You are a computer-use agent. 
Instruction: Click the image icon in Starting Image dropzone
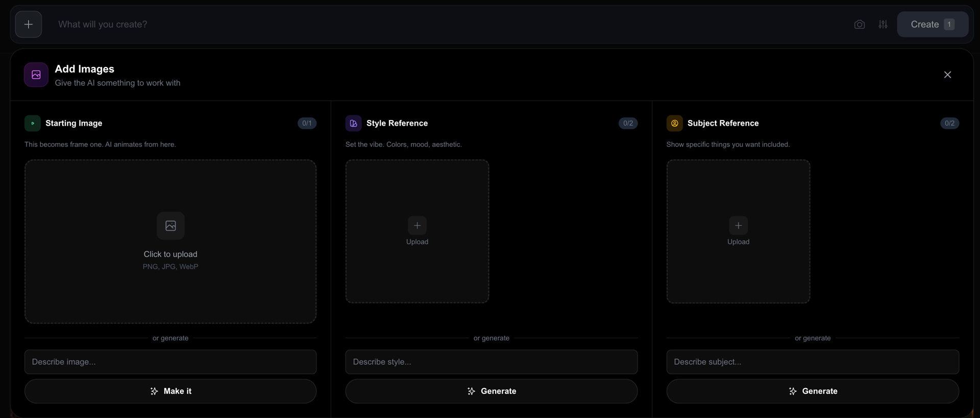coord(170,226)
